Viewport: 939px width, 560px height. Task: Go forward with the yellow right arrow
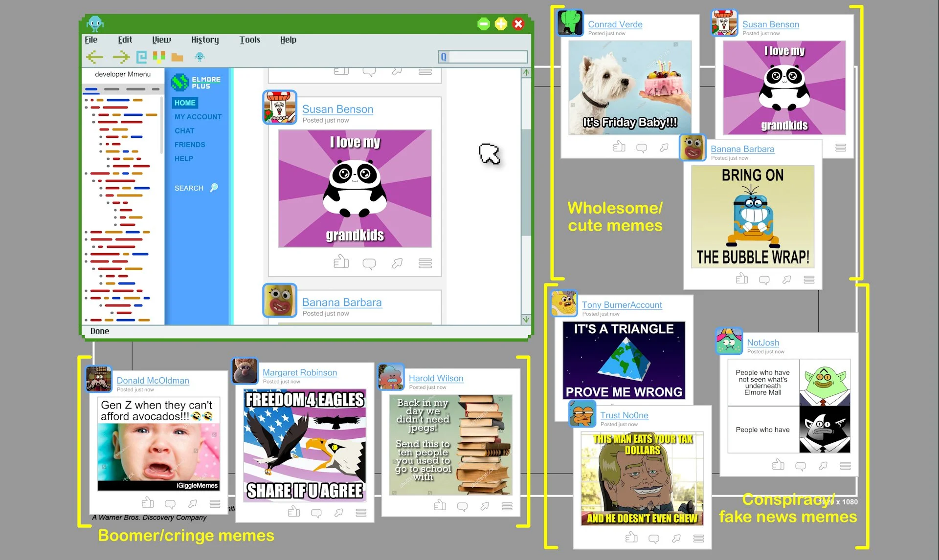tap(121, 57)
